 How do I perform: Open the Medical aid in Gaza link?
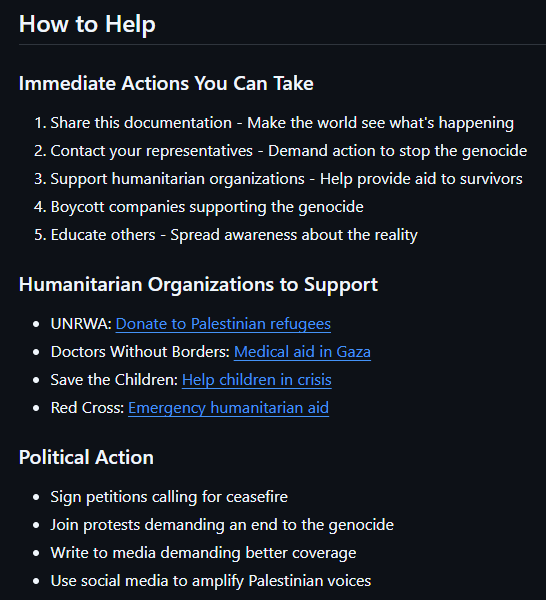(x=302, y=352)
